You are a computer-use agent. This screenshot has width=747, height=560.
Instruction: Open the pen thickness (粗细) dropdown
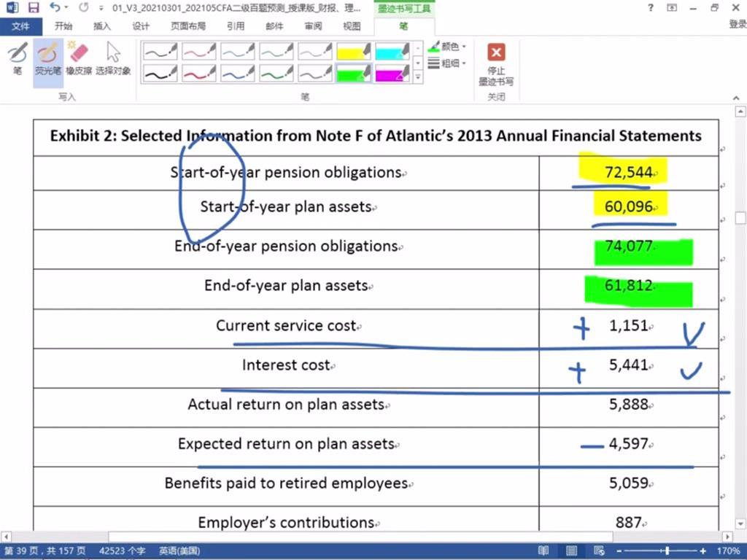pos(447,63)
